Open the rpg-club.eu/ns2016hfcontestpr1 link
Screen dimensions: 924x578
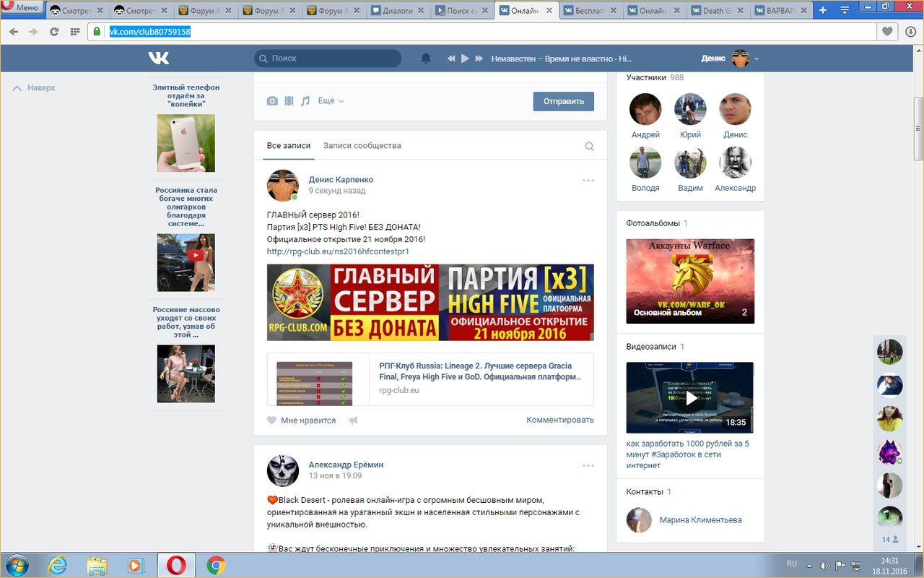click(x=338, y=251)
